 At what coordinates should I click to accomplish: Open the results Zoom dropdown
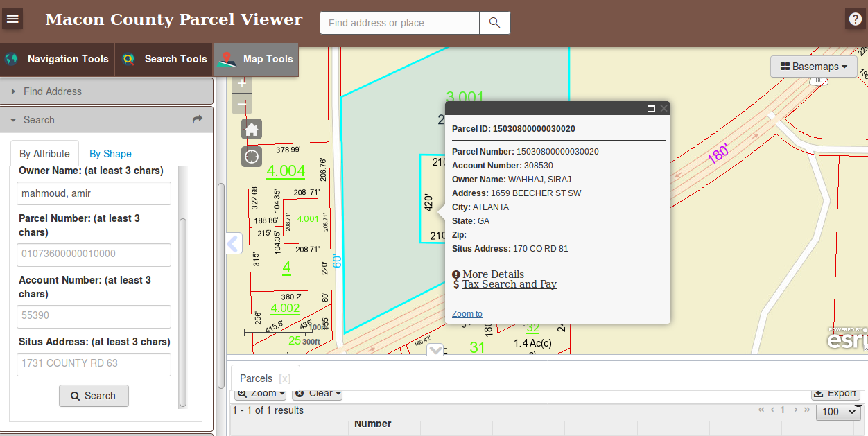coord(261,393)
